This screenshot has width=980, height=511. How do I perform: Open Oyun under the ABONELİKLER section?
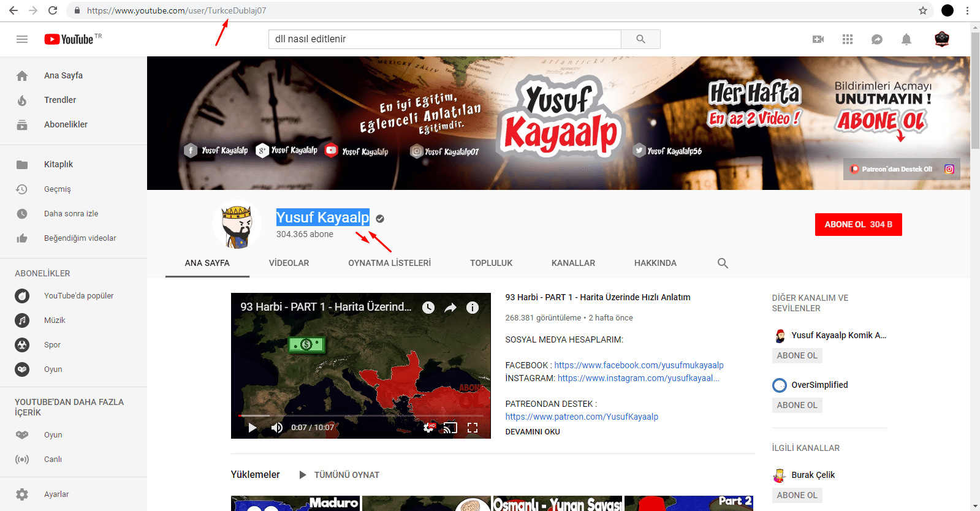click(74, 369)
